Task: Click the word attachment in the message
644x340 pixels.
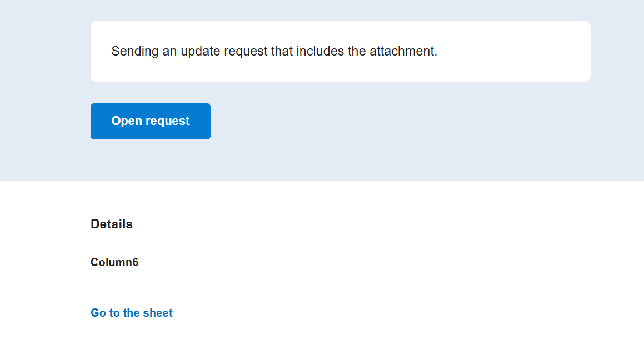Action: point(403,51)
